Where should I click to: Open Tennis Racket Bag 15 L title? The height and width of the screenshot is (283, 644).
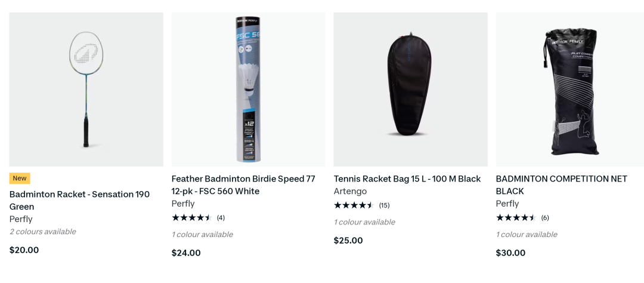tap(407, 179)
